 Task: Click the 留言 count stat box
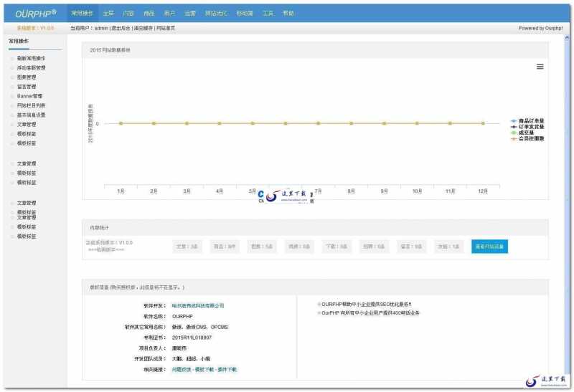click(x=411, y=247)
